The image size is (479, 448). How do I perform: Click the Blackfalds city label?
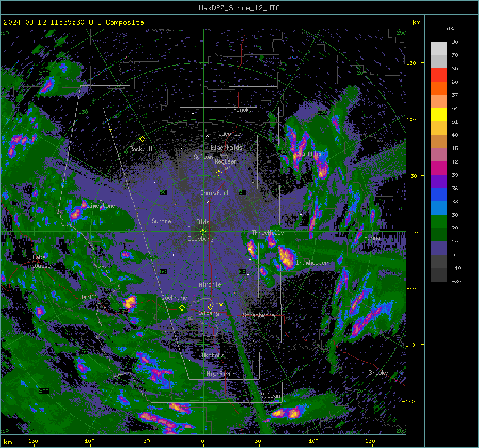(x=226, y=148)
